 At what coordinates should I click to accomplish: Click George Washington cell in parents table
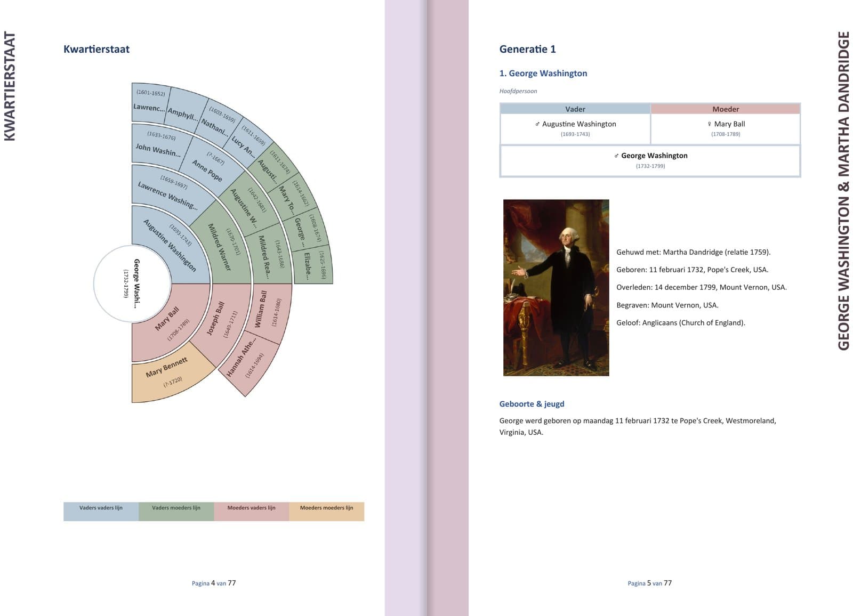click(x=650, y=160)
